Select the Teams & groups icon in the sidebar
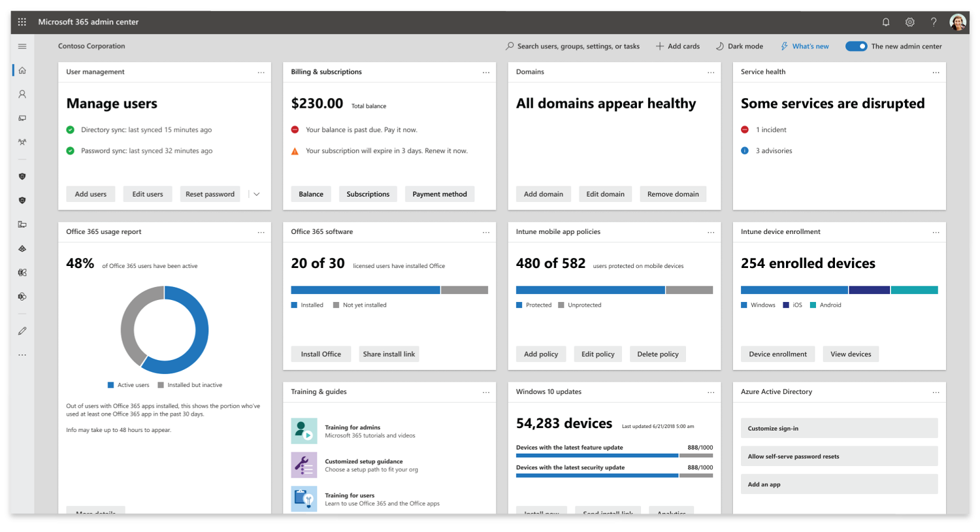This screenshot has height=532, width=980. pos(22,142)
